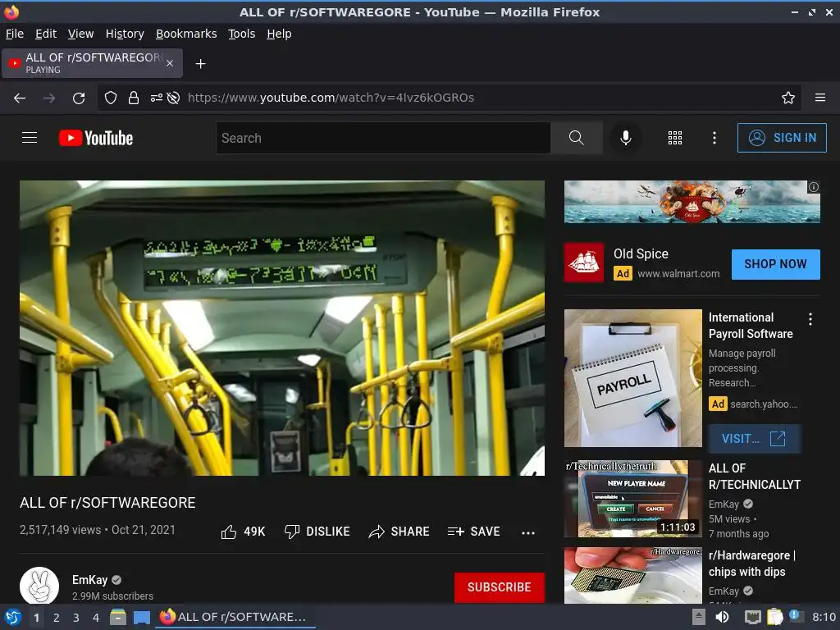View site security via the padlock icon
The height and width of the screenshot is (630, 840).
134,98
